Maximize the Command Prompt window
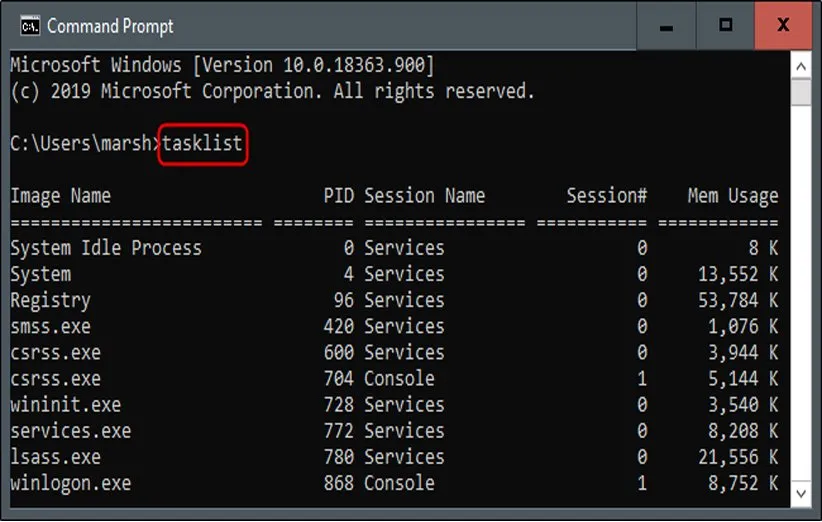Image resolution: width=822 pixels, height=522 pixels. pyautogui.click(x=726, y=25)
